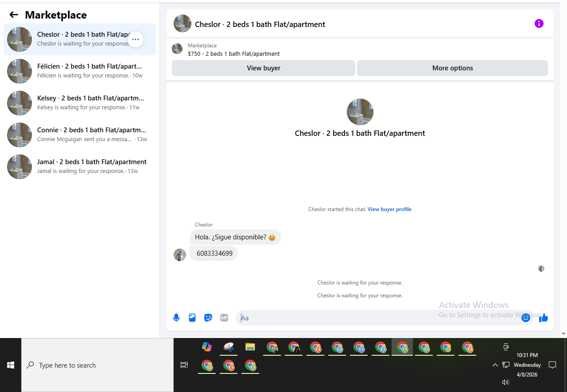Attach a photo using image icon
This screenshot has height=392, width=567.
point(192,318)
